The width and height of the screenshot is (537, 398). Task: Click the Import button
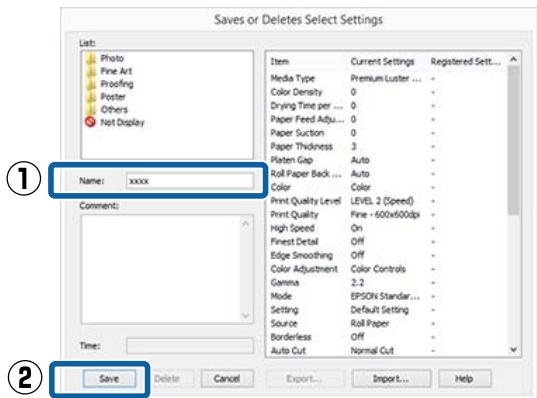point(391,379)
